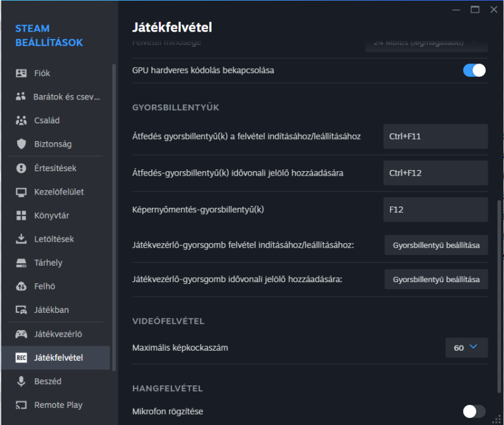Close the Steam settings window
Viewport: 504px width, 425px height.
(494, 9)
